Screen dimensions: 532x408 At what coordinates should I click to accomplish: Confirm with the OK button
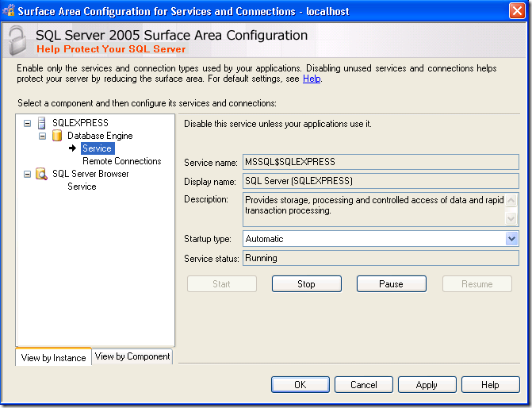pyautogui.click(x=300, y=384)
